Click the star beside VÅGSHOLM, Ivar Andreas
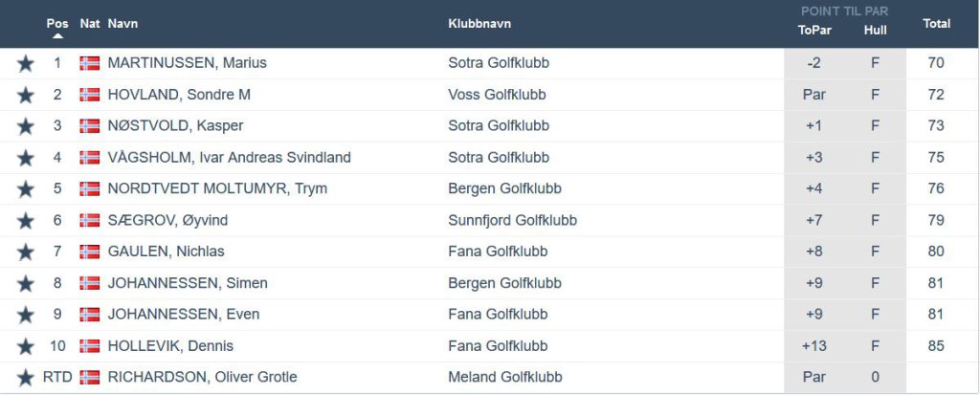 pos(26,158)
